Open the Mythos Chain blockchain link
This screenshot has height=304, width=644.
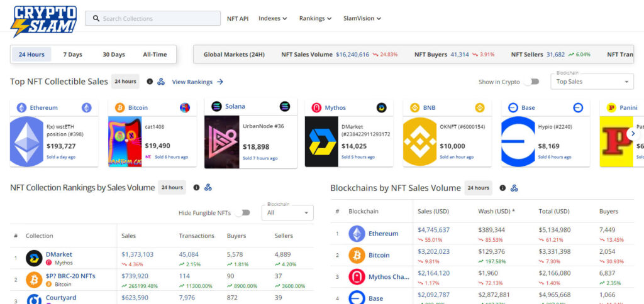coord(389,277)
